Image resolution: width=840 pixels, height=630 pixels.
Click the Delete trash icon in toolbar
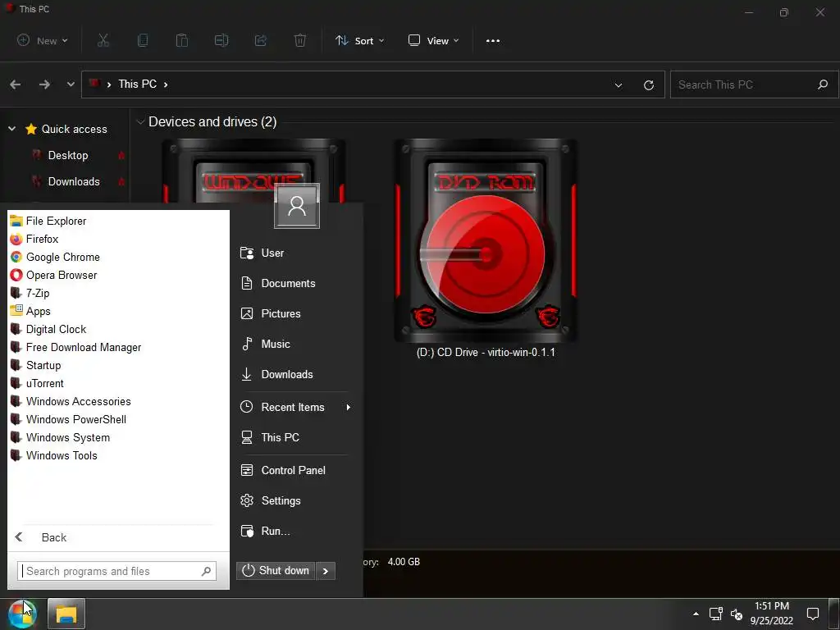point(300,40)
